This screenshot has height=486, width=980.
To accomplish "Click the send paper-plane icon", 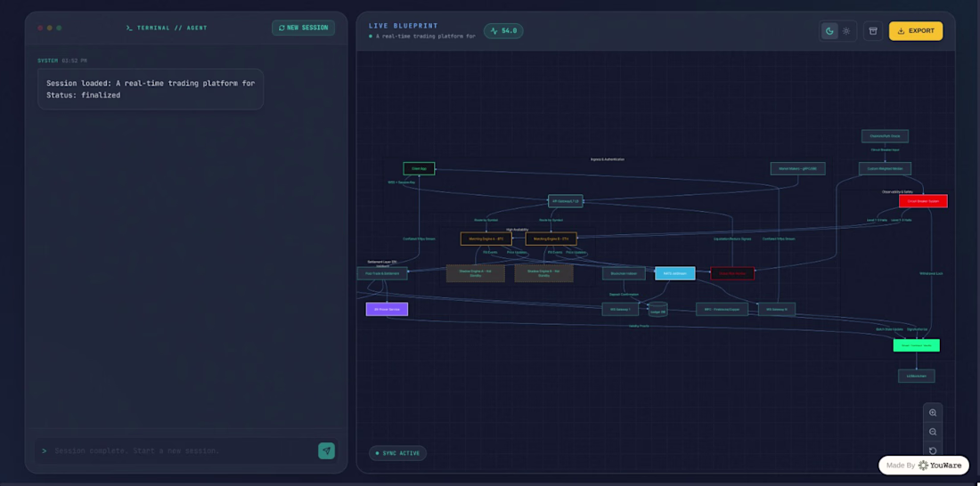I will point(326,450).
